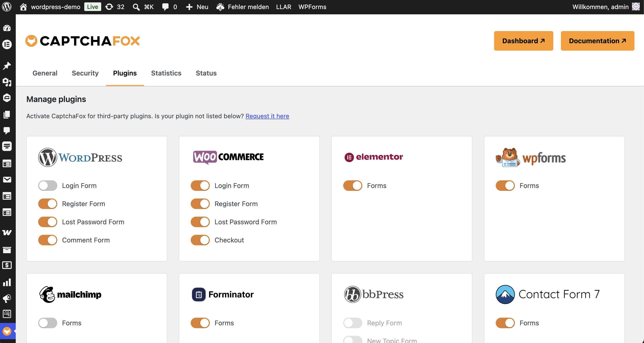Switch off the Forminator Forms toggle

pyautogui.click(x=200, y=323)
